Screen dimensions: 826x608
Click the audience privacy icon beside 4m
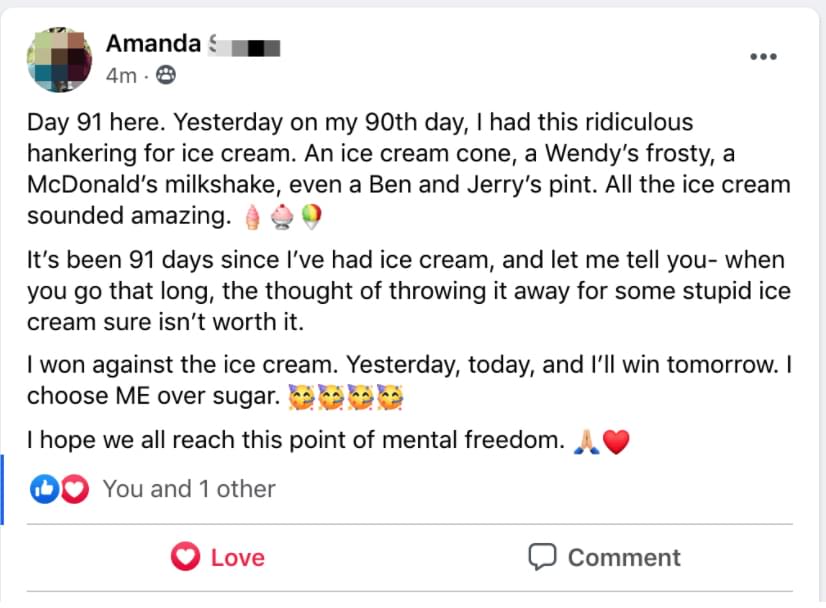tap(165, 74)
